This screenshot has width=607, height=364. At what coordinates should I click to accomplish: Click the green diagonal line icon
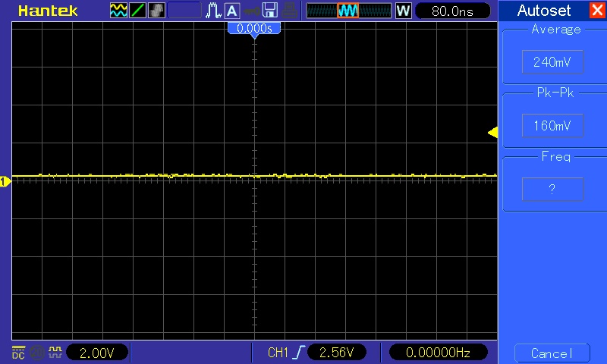point(138,11)
